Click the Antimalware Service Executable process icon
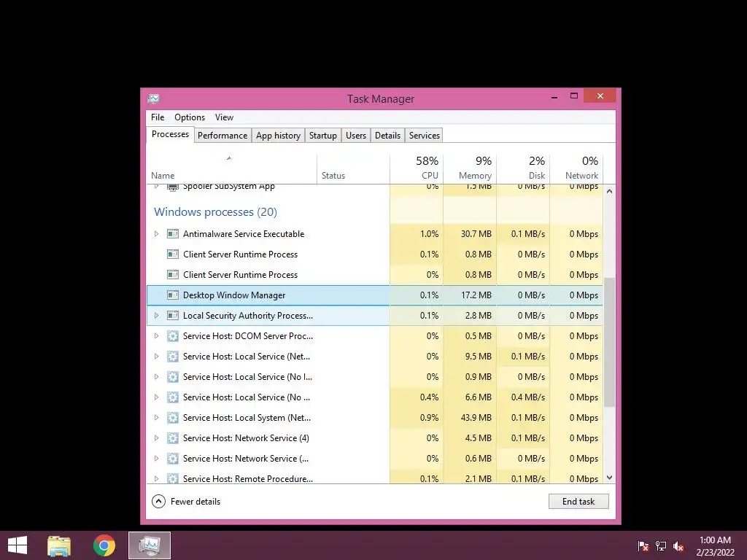This screenshot has height=560, width=747. click(x=173, y=234)
